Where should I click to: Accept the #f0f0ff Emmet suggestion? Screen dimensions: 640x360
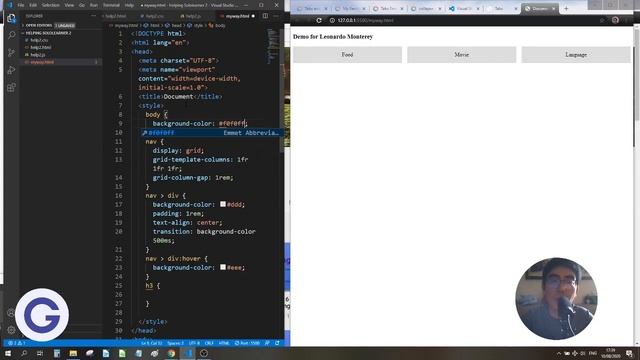coord(211,133)
